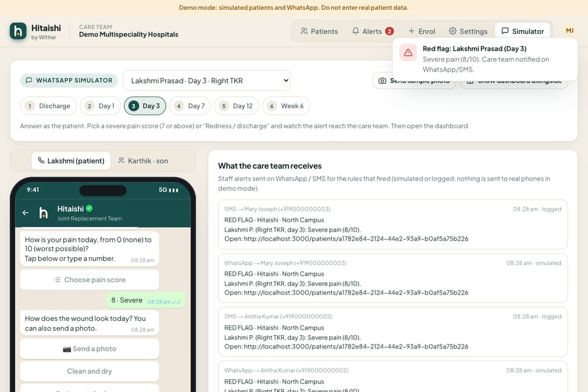Select the Discharge step

coord(48,106)
